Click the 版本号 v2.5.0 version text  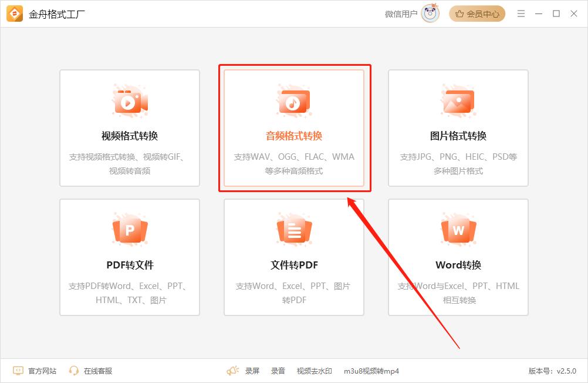point(552,371)
